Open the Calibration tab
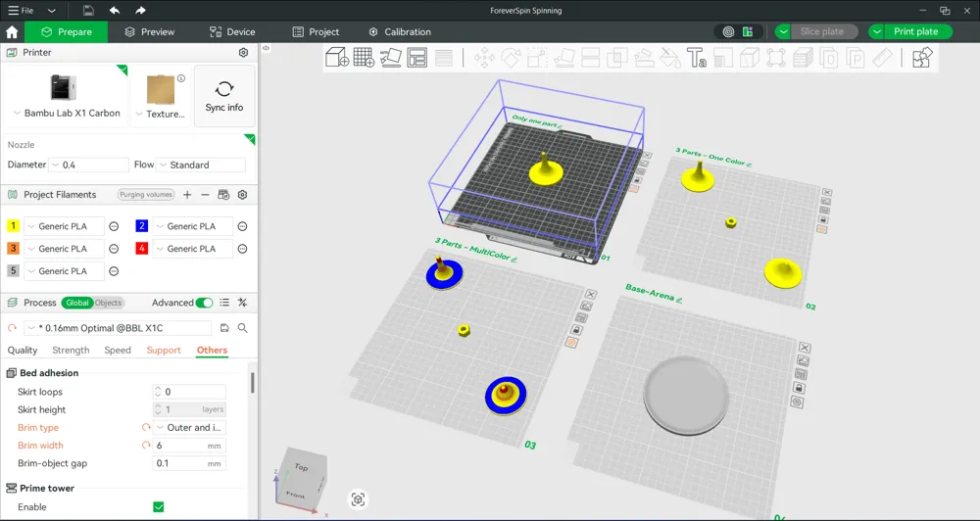This screenshot has height=521, width=980. coord(400,32)
